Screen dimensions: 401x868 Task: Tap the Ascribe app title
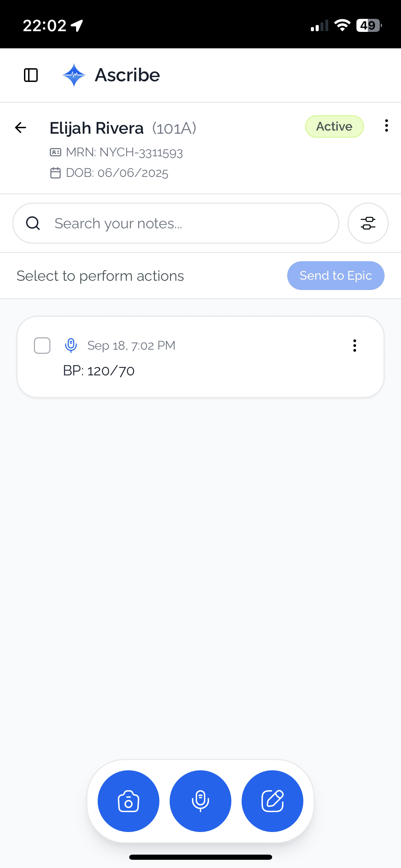pos(127,75)
